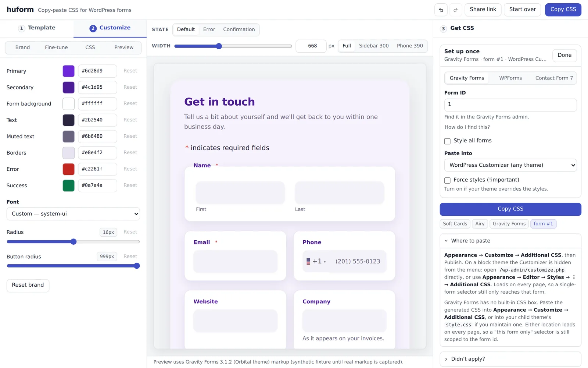This screenshot has width=588, height=368.
Task: Click the top-right Copy CSS button
Action: [563, 10]
